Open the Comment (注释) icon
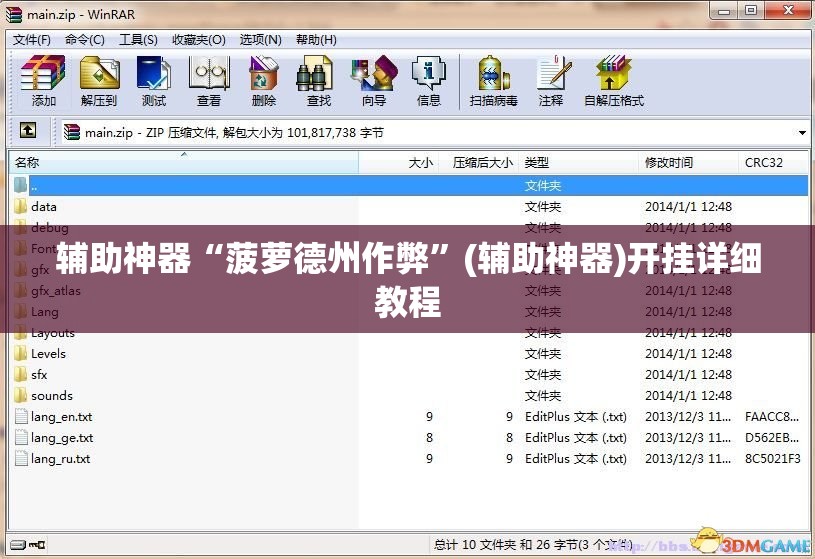 pos(553,74)
